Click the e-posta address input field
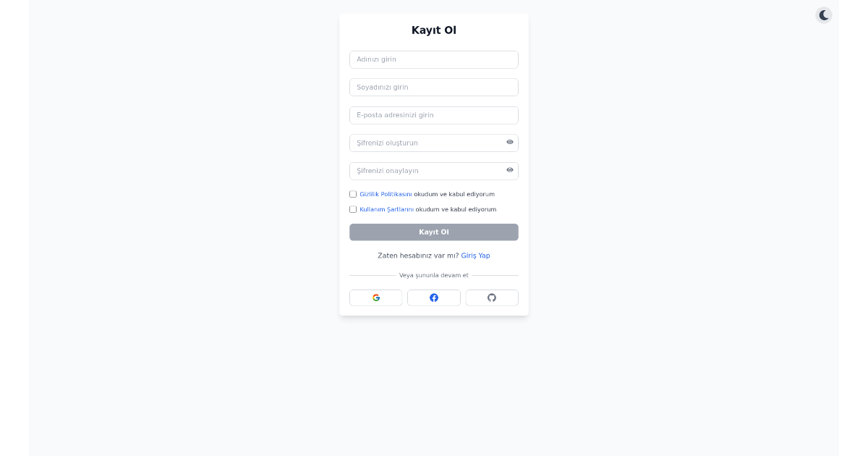Screen dimensions: 868x456 click(434, 115)
